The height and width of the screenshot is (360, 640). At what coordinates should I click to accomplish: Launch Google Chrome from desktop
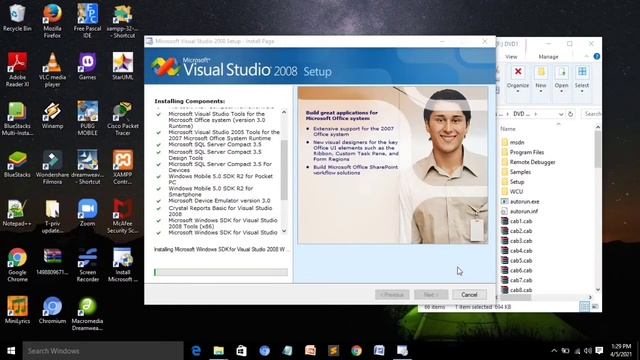click(x=17, y=264)
